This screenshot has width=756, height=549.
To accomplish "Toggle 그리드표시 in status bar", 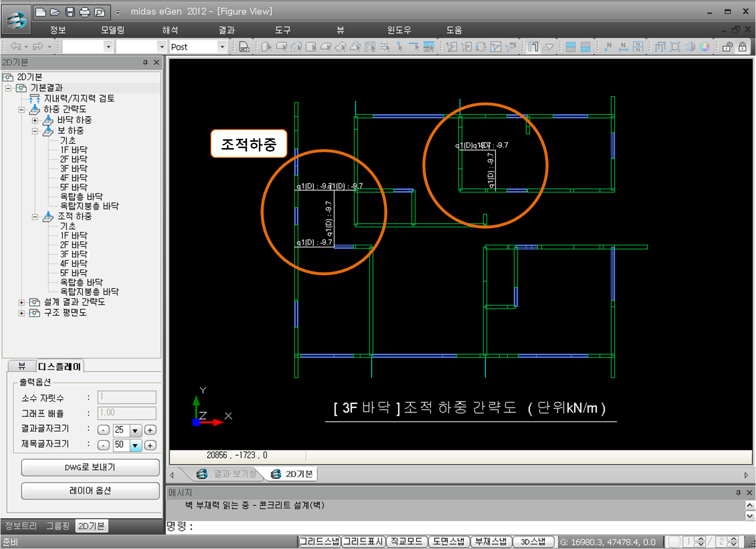I will pos(363,542).
